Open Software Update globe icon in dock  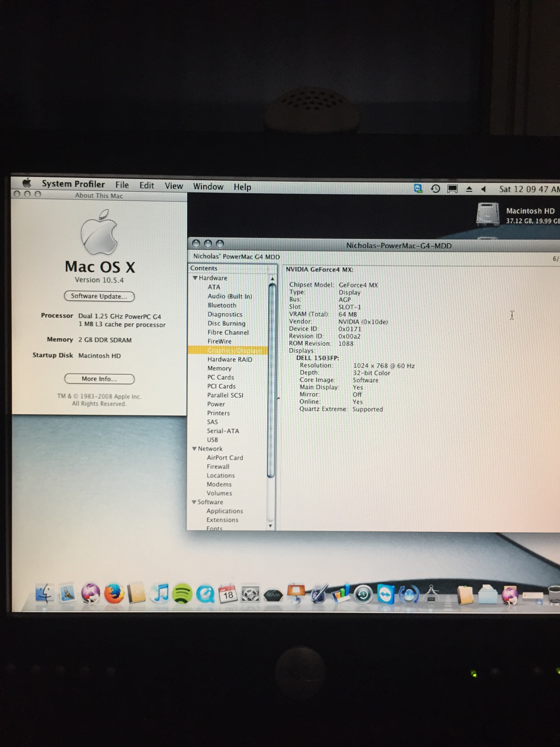(409, 594)
